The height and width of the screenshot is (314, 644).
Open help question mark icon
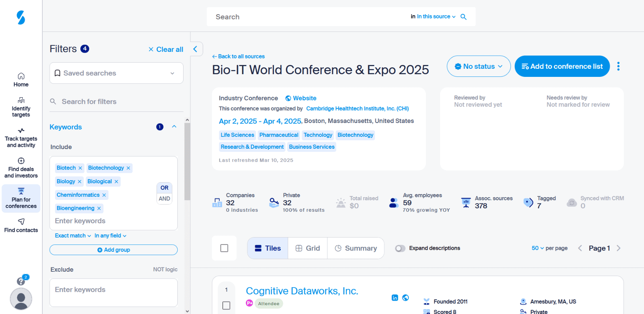21,281
